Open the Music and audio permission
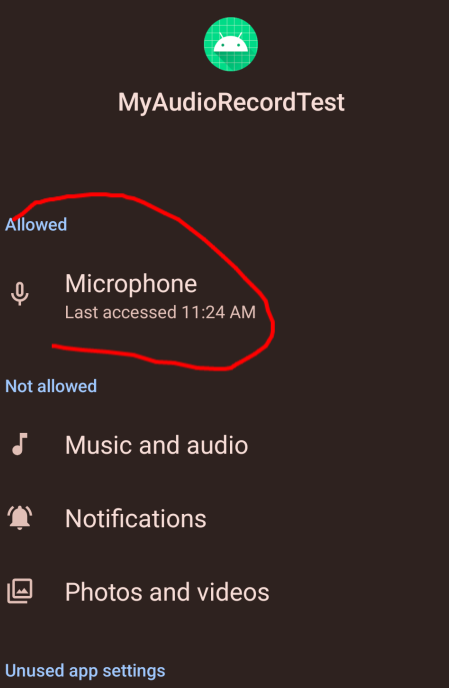 click(x=224, y=444)
